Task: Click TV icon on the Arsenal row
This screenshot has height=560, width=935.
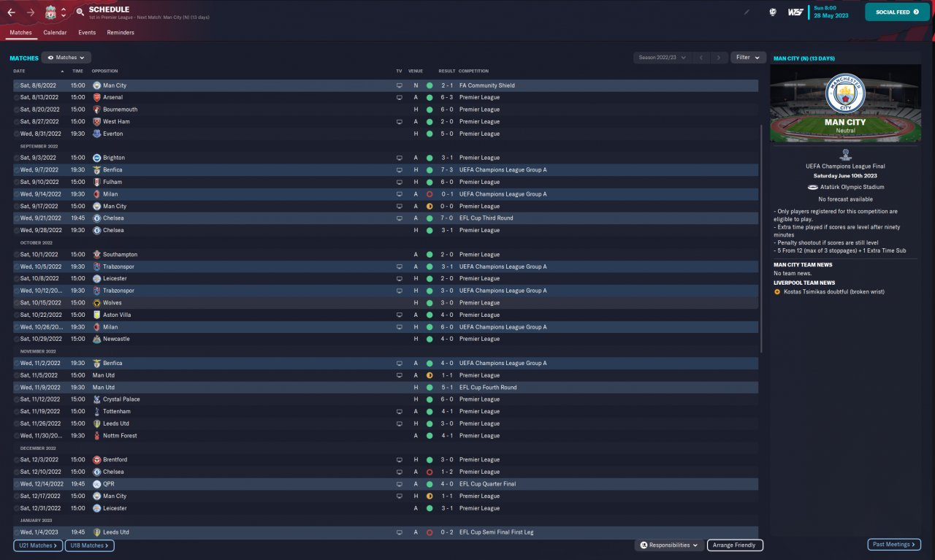Action: [x=399, y=97]
